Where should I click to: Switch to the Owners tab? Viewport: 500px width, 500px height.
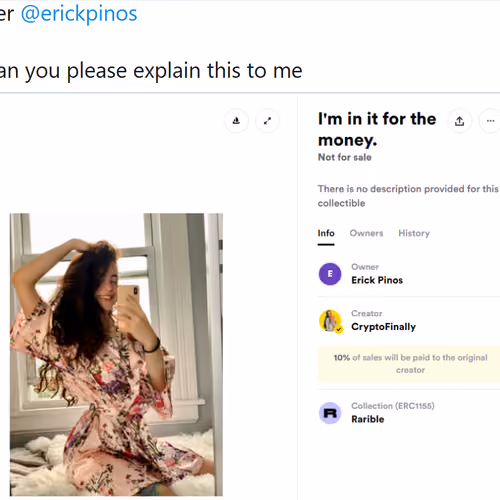[x=366, y=233]
